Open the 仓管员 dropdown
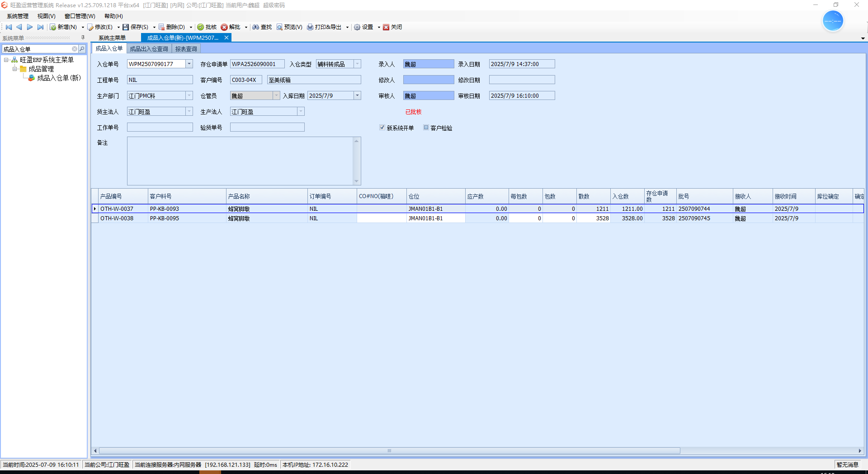 click(x=276, y=95)
